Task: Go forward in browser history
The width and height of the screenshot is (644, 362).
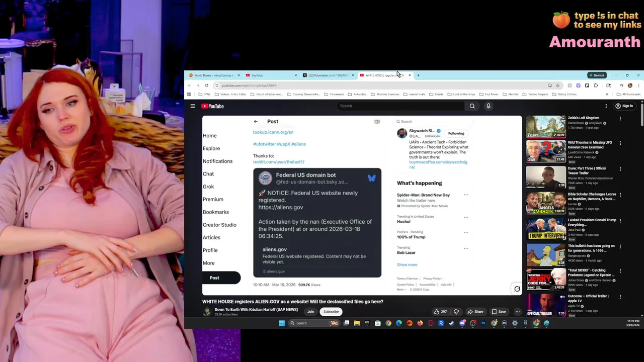Action: 198,85
